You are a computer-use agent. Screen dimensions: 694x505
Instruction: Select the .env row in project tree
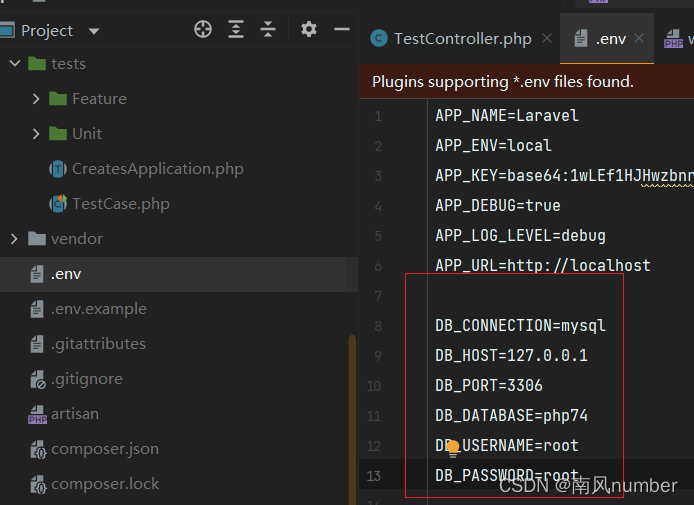pyautogui.click(x=179, y=274)
